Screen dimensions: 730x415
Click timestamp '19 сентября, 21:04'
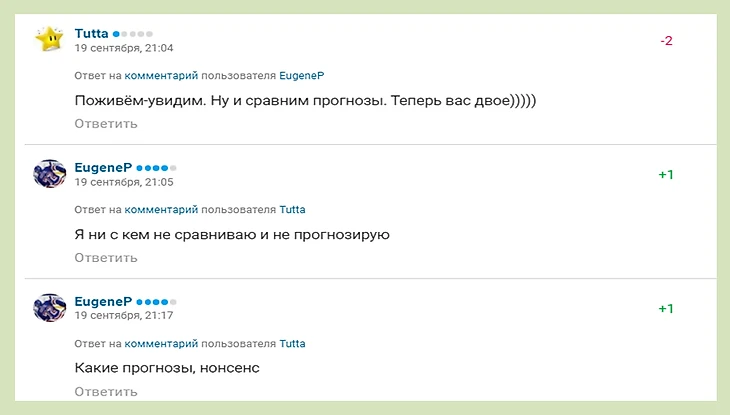click(x=124, y=48)
